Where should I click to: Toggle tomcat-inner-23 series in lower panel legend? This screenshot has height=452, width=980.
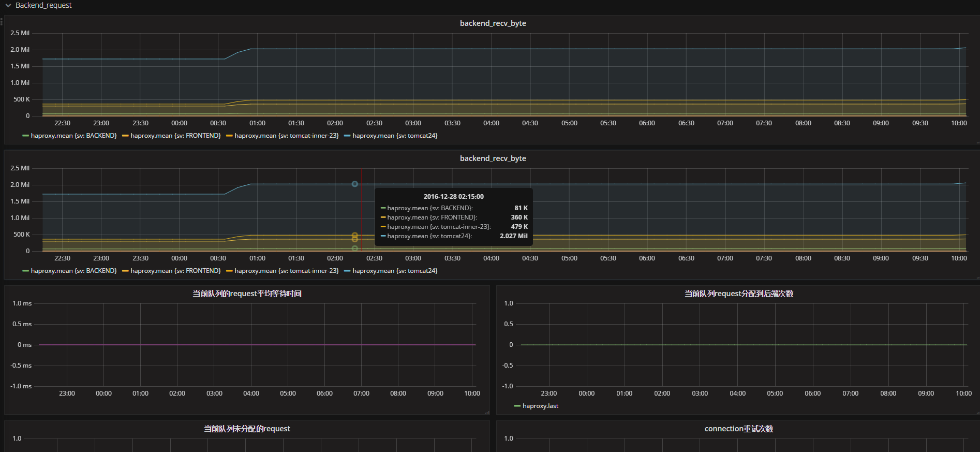pos(286,271)
